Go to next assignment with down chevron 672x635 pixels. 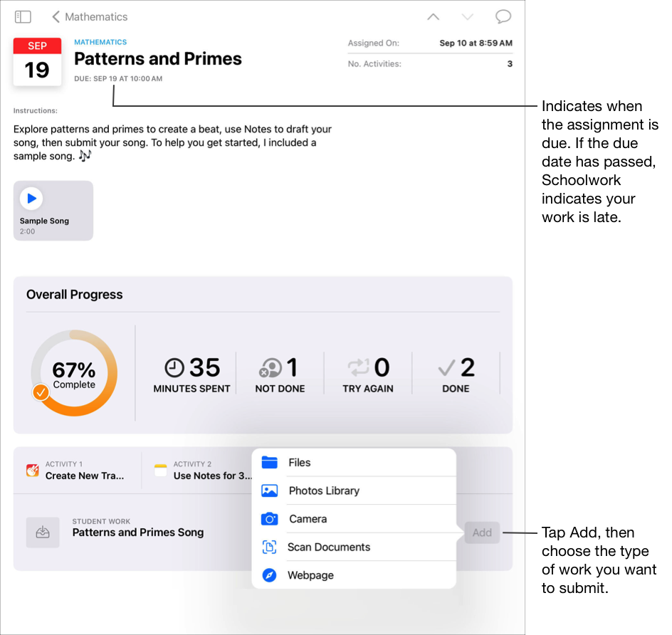point(467,16)
